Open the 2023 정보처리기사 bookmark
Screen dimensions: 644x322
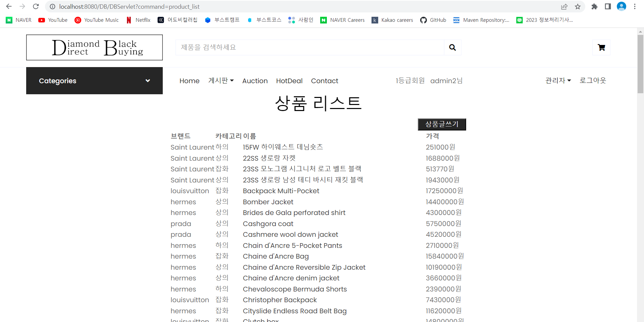pyautogui.click(x=545, y=20)
